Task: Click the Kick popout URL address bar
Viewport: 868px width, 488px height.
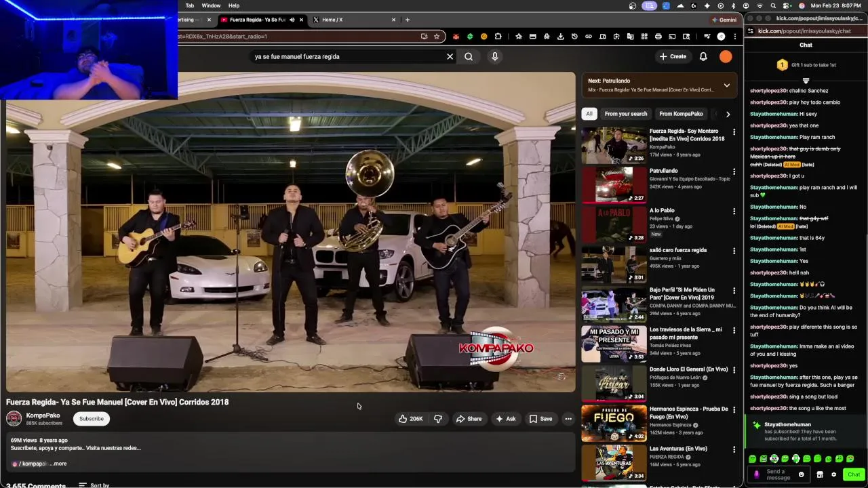Action: [x=807, y=31]
